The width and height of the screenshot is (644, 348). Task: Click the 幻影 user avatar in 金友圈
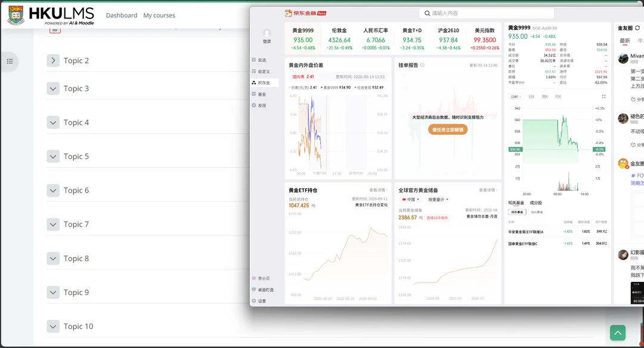[623, 254]
